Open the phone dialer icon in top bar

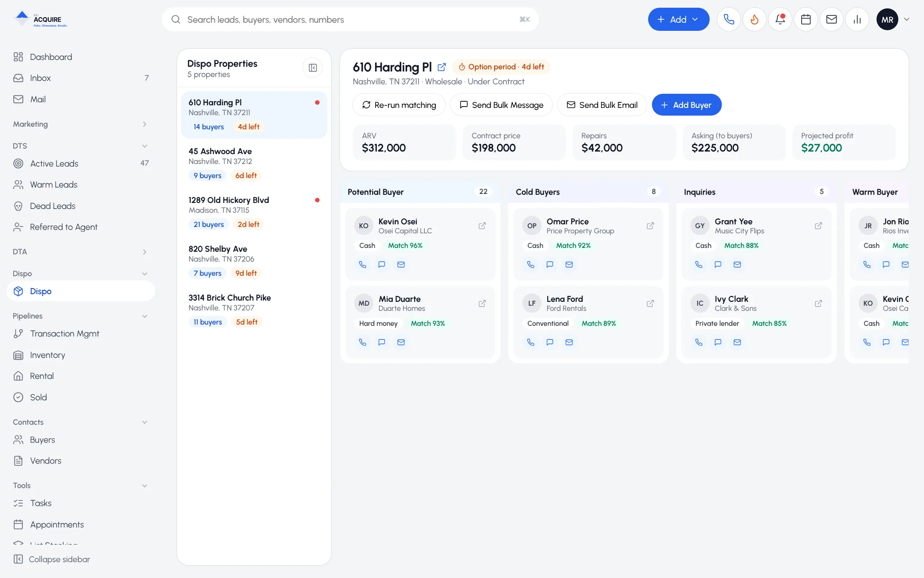[x=729, y=19]
